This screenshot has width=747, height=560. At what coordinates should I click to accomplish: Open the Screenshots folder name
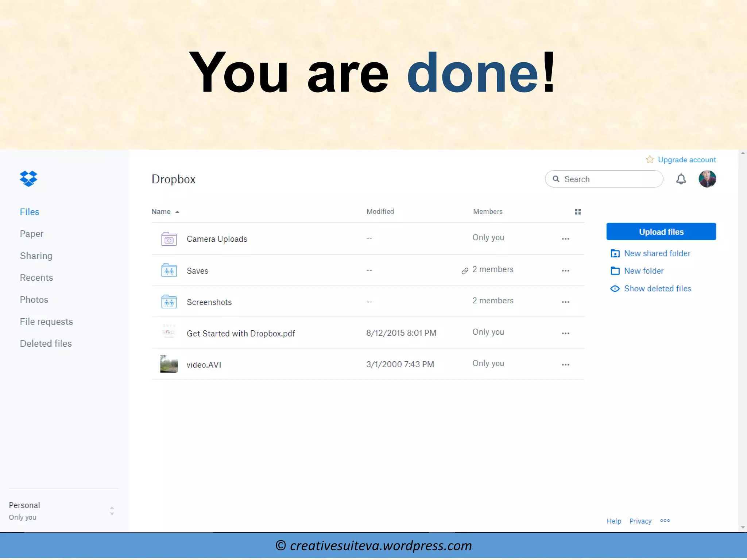coord(209,302)
